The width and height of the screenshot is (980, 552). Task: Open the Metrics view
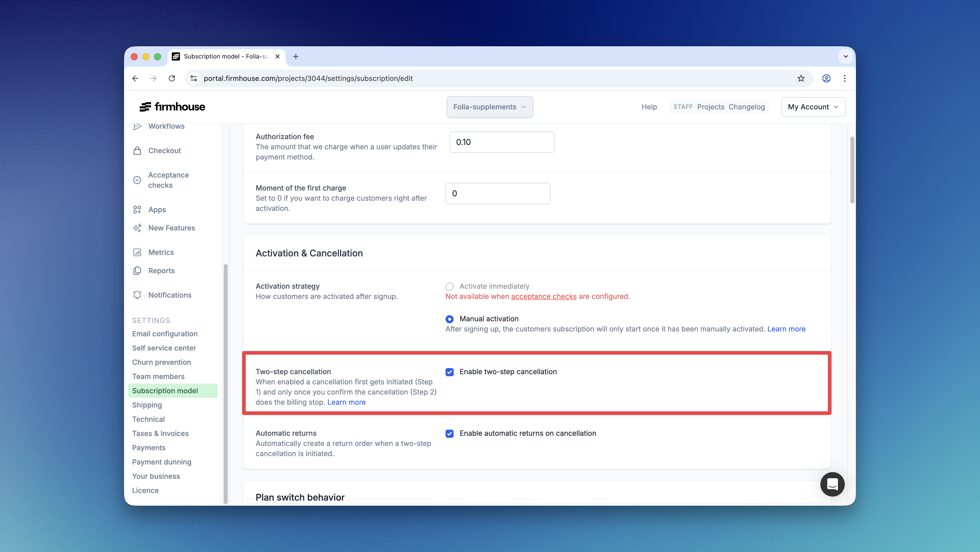(161, 252)
